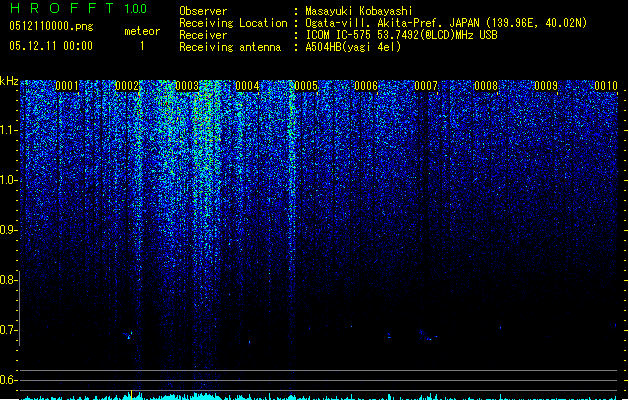The width and height of the screenshot is (629, 400).
Task: Click the Receiver label
Action: click(203, 35)
